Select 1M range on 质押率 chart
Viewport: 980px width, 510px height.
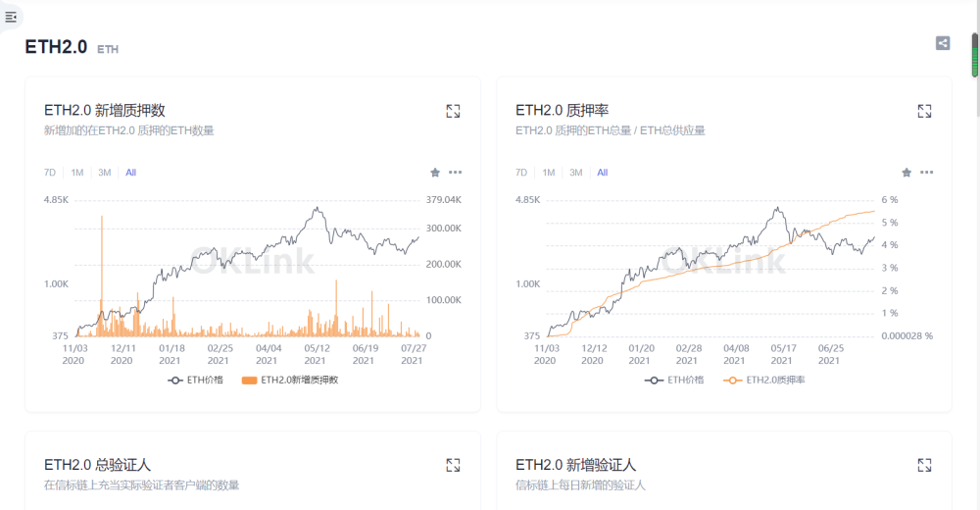click(x=549, y=173)
